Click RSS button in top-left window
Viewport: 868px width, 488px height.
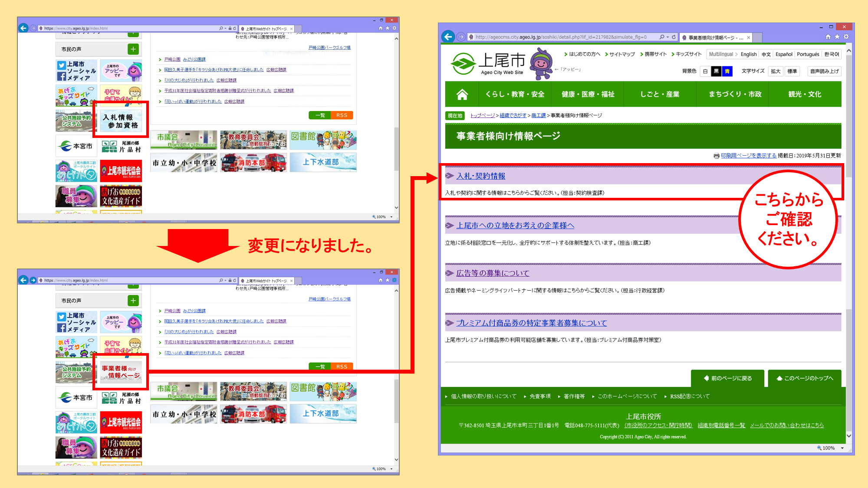point(342,115)
